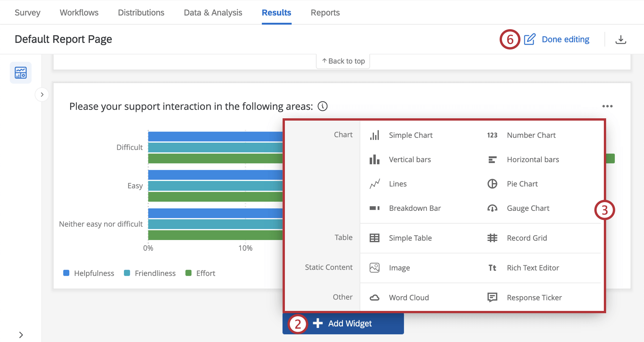Expand the bottom-left sidebar arrow
Screen dimensions: 644x342
[x=21, y=335]
